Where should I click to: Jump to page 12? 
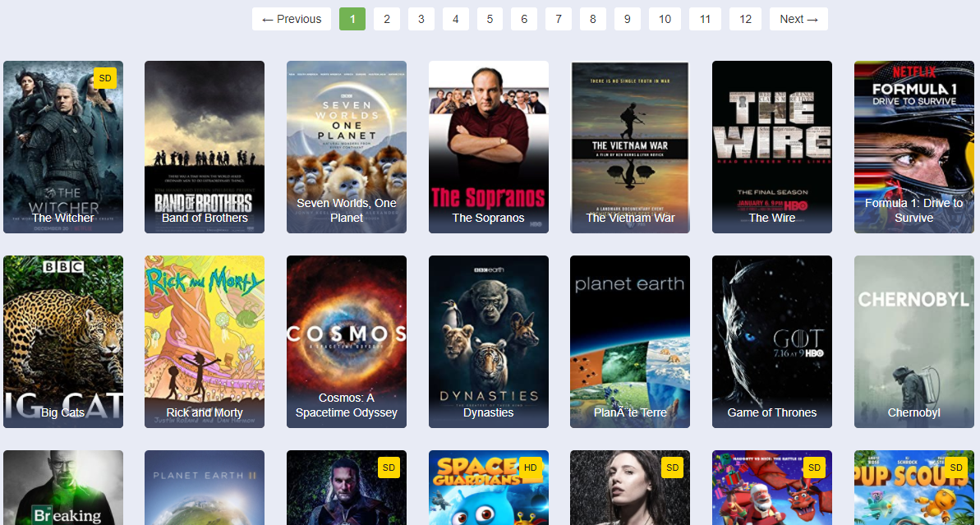[x=745, y=19]
